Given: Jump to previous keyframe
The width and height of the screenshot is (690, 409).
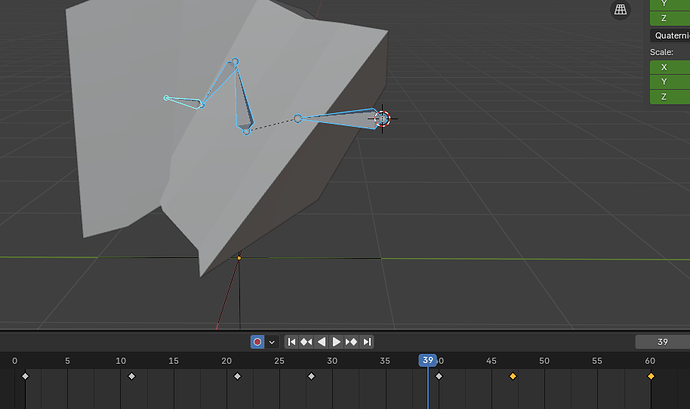Looking at the screenshot, I should (306, 342).
